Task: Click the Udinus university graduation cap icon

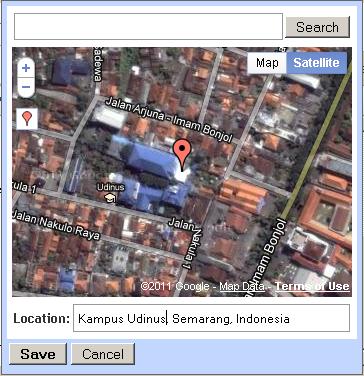Action: pyautogui.click(x=110, y=198)
